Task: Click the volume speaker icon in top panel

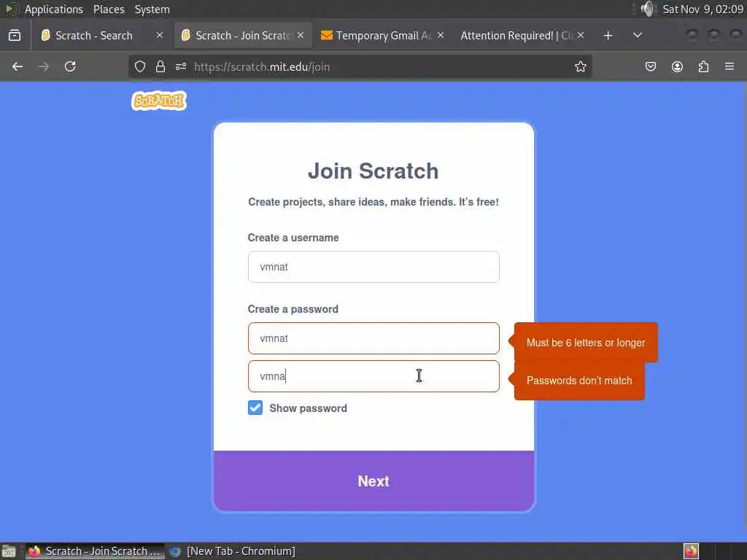Action: 647,9
